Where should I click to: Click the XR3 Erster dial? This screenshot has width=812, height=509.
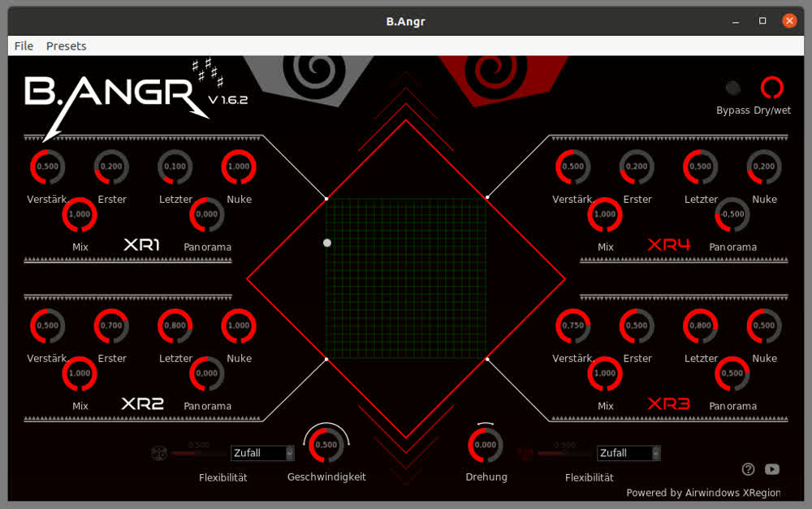637,326
